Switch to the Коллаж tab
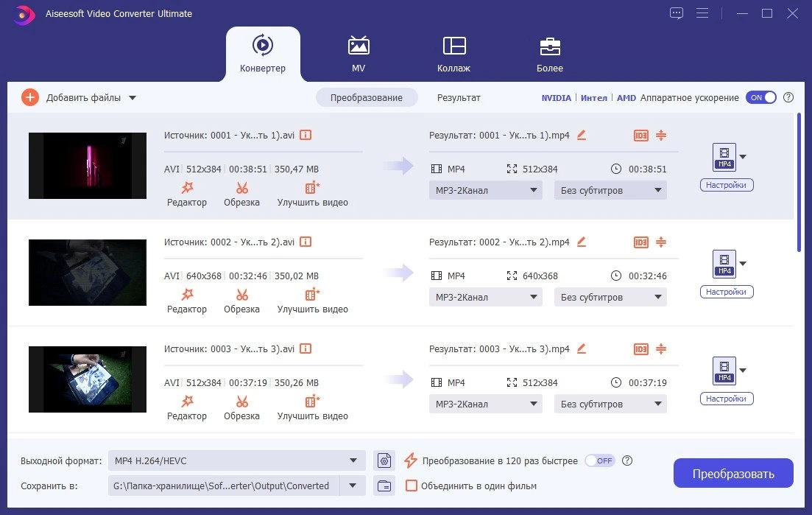Viewport: 812px width, 515px height. point(453,55)
